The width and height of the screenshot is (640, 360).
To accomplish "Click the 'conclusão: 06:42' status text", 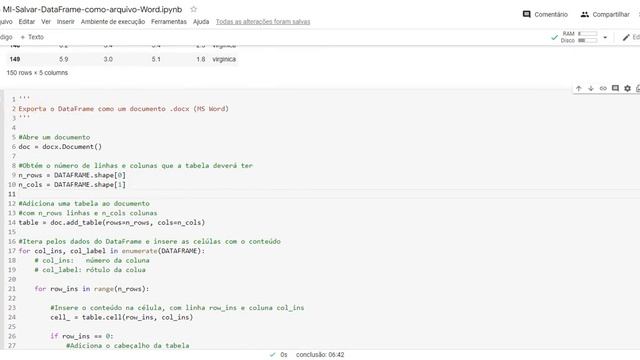I will pos(320,355).
